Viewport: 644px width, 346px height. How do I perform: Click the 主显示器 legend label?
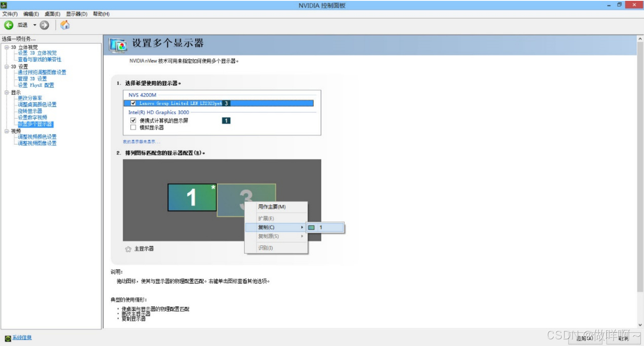click(x=144, y=249)
